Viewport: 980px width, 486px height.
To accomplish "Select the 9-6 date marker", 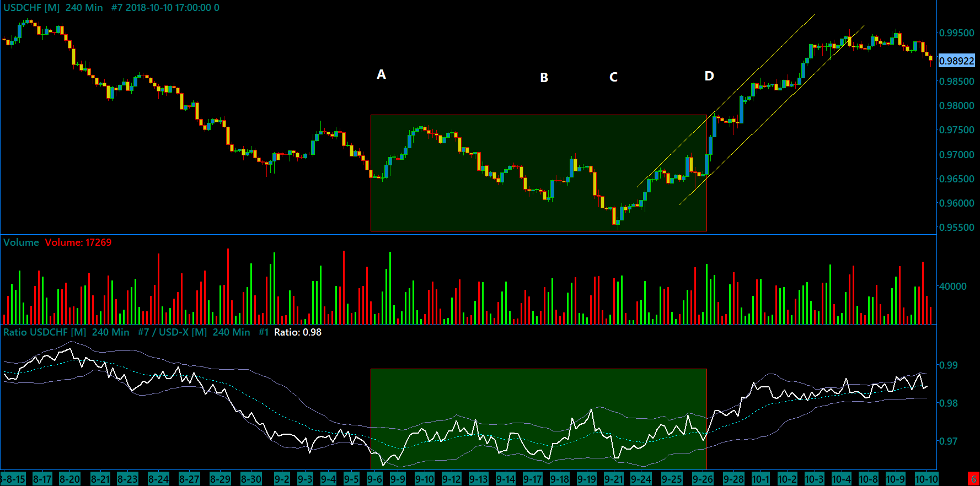I will click(374, 479).
